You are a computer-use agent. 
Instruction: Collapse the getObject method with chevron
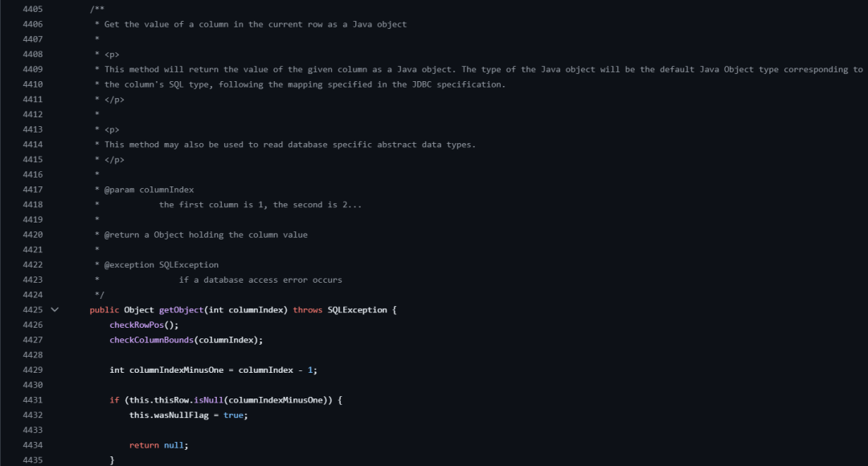tap(55, 309)
